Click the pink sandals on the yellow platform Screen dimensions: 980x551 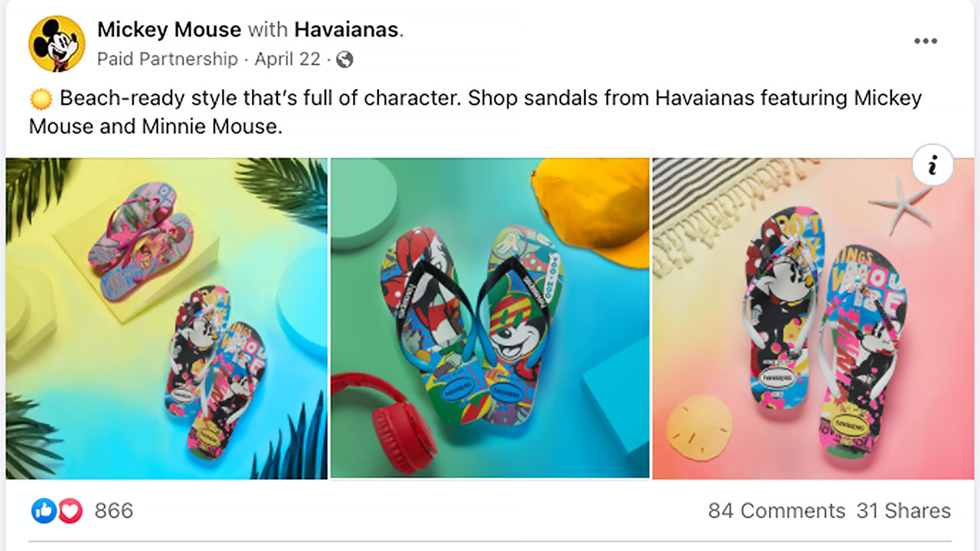click(x=139, y=239)
